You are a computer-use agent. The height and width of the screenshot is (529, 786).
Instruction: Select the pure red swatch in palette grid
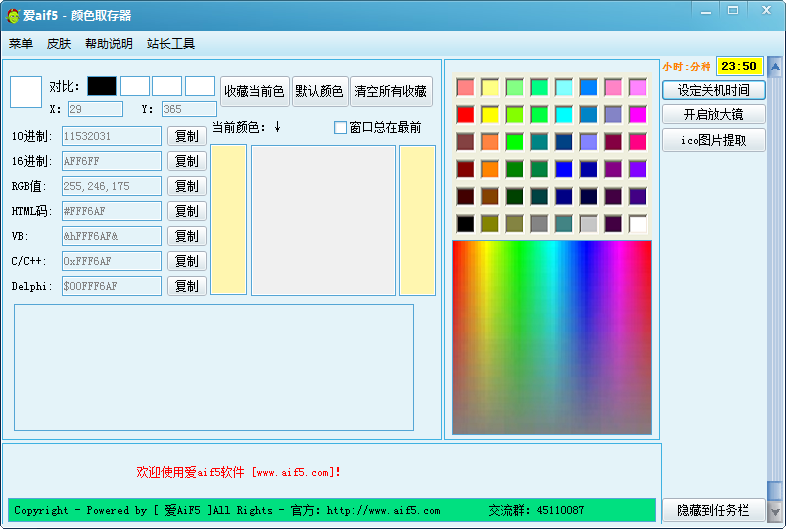click(x=465, y=114)
